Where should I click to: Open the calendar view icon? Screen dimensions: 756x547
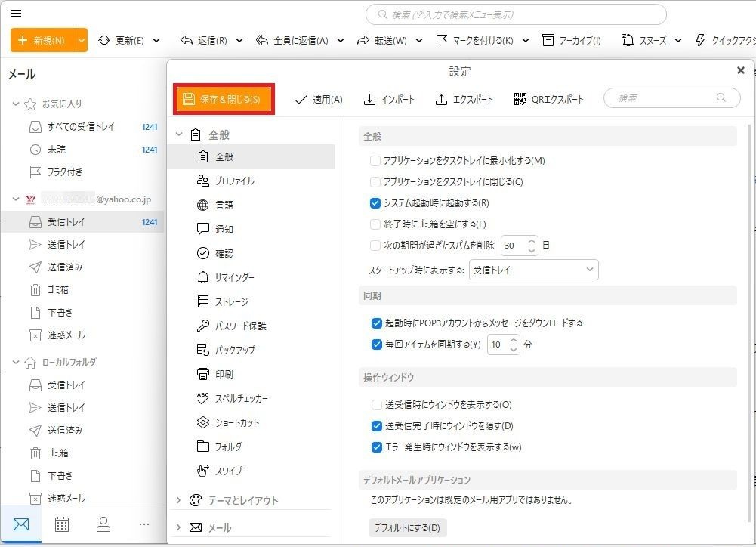(x=62, y=524)
